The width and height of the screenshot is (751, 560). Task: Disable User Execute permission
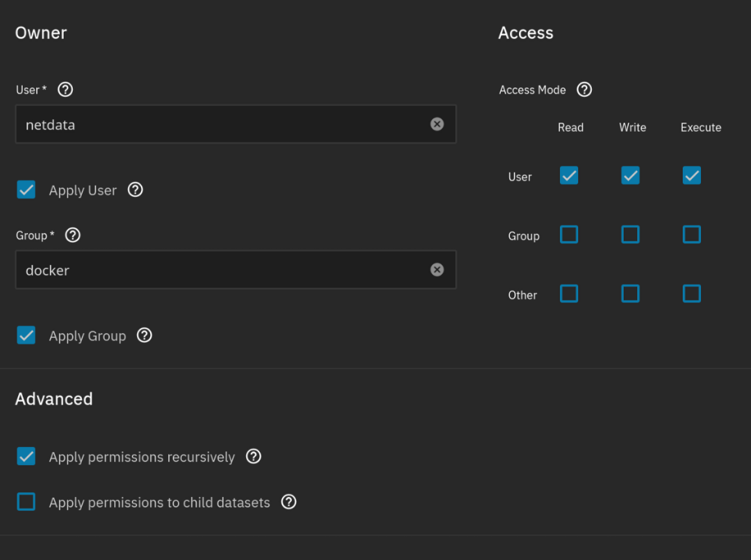click(x=691, y=175)
